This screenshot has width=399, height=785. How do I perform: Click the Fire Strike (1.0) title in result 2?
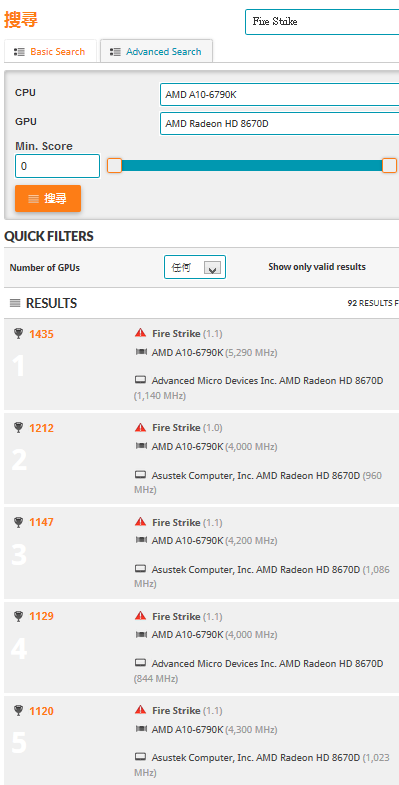[x=187, y=428]
